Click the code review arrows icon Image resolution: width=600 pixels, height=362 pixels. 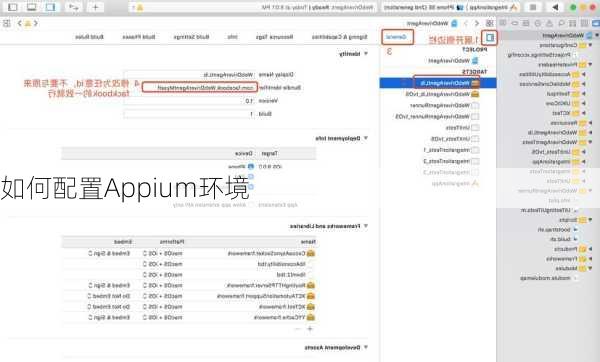tap(73, 7)
